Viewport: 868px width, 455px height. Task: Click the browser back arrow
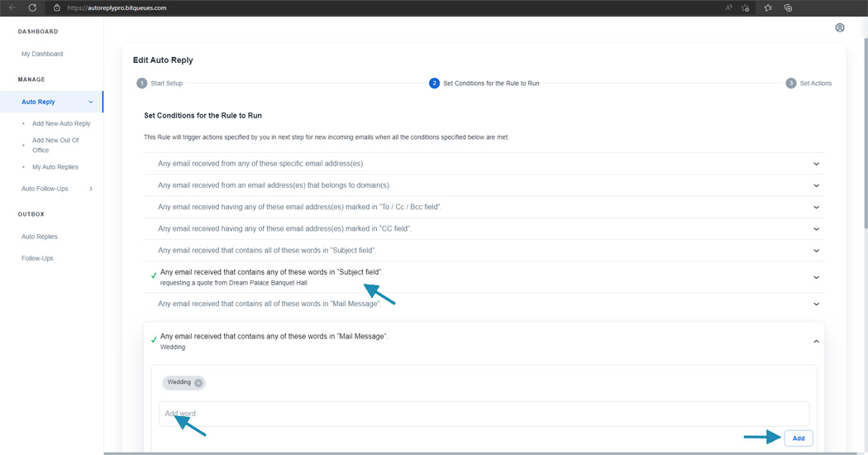click(12, 7)
